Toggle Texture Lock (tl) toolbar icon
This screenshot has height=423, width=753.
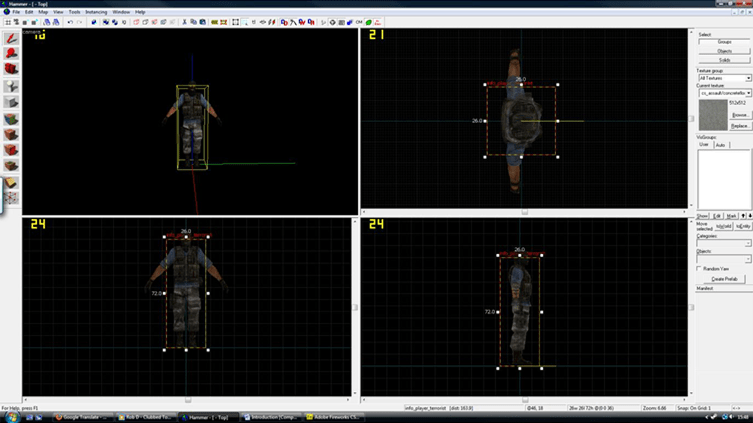[254, 22]
